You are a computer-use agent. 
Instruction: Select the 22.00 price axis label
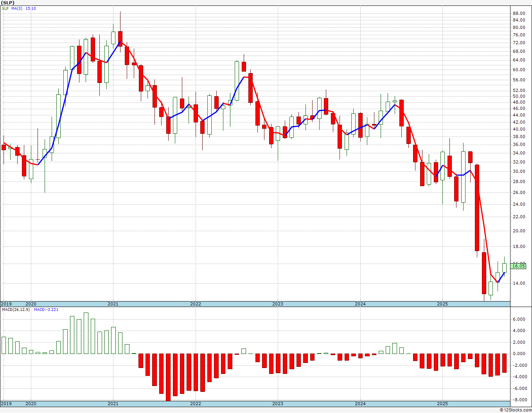click(x=519, y=217)
